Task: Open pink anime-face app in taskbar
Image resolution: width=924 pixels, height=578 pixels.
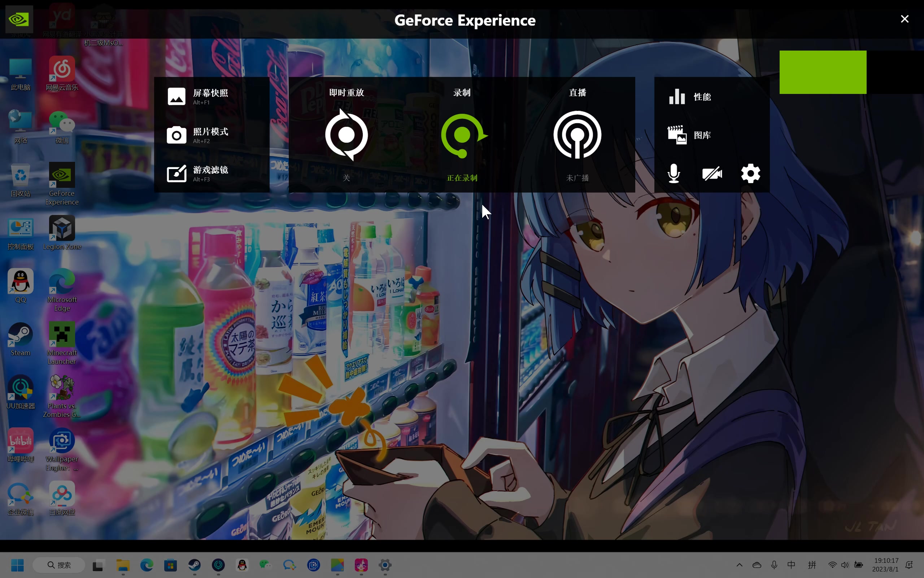Action: 361,565
